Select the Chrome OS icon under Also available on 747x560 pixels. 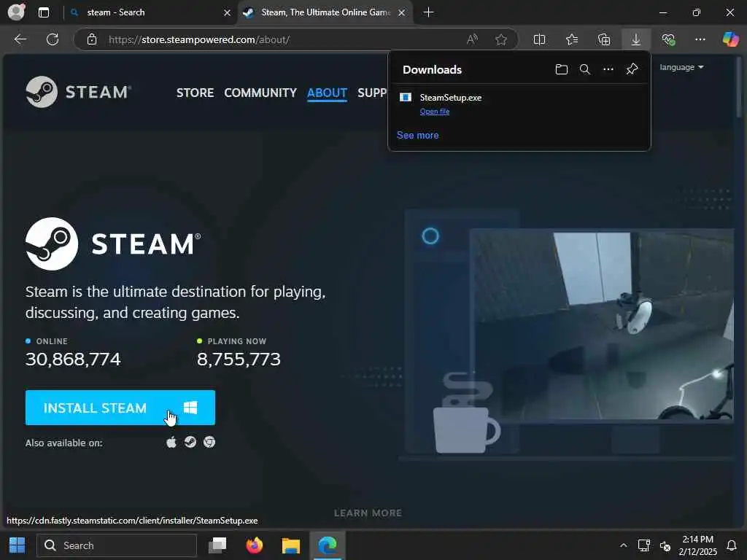pyautogui.click(x=209, y=443)
